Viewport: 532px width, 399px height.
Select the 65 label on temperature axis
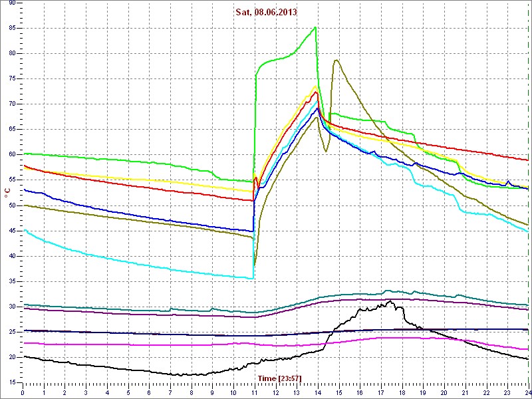[11, 130]
